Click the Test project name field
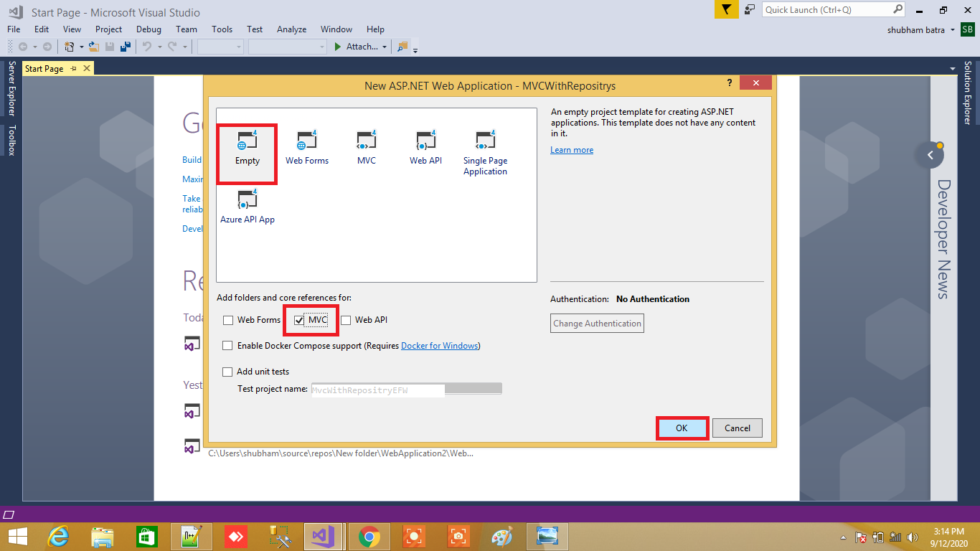Screen dimensions: 980x551 406,390
